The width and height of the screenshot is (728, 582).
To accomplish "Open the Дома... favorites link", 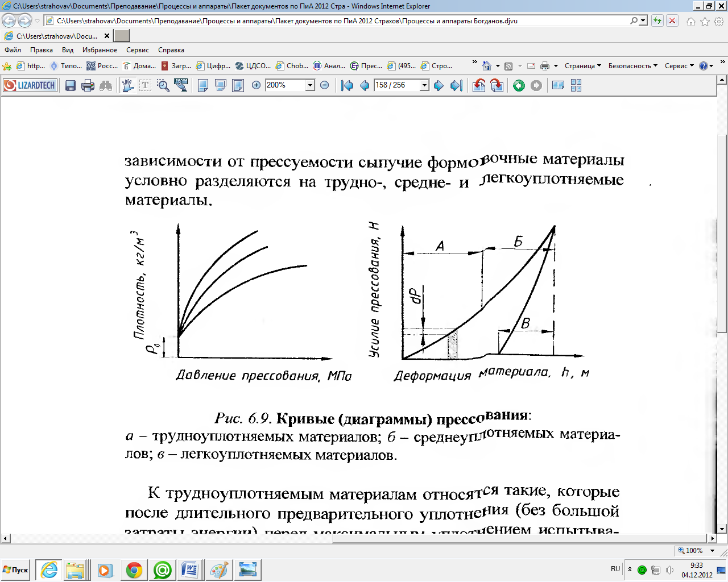I will 140,66.
